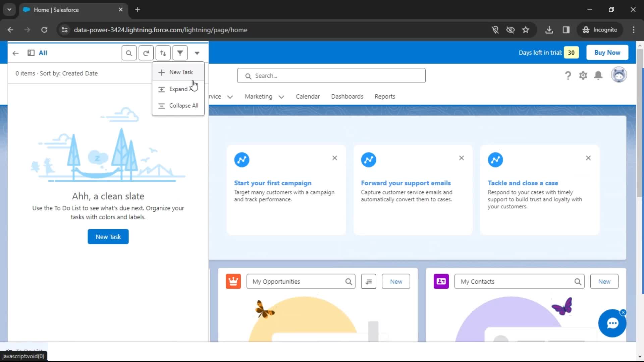Click the page vertical scrollbar
The height and width of the screenshot is (362, 644).
[x=640, y=123]
